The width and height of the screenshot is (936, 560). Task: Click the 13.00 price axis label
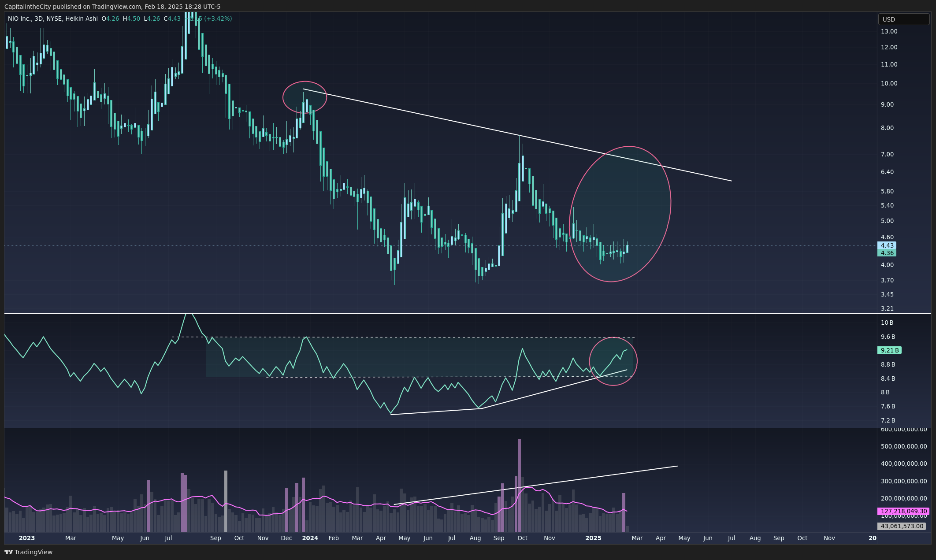(x=889, y=31)
